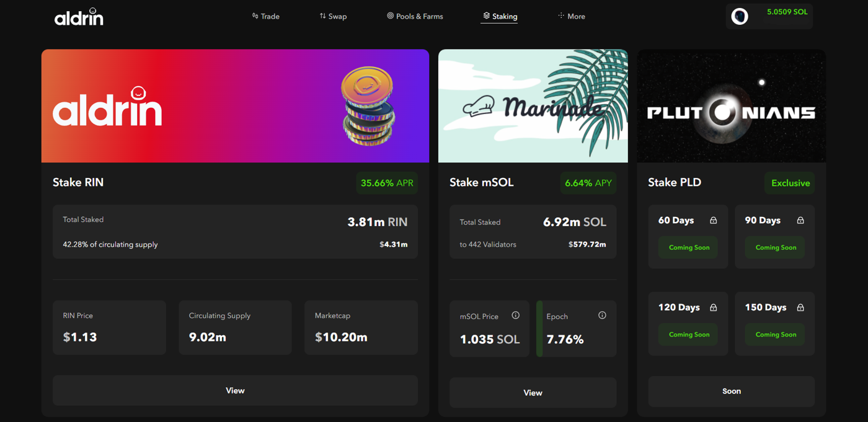Viewport: 868px width, 422px height.
Task: Click the mSOL Price info icon
Action: (x=515, y=315)
